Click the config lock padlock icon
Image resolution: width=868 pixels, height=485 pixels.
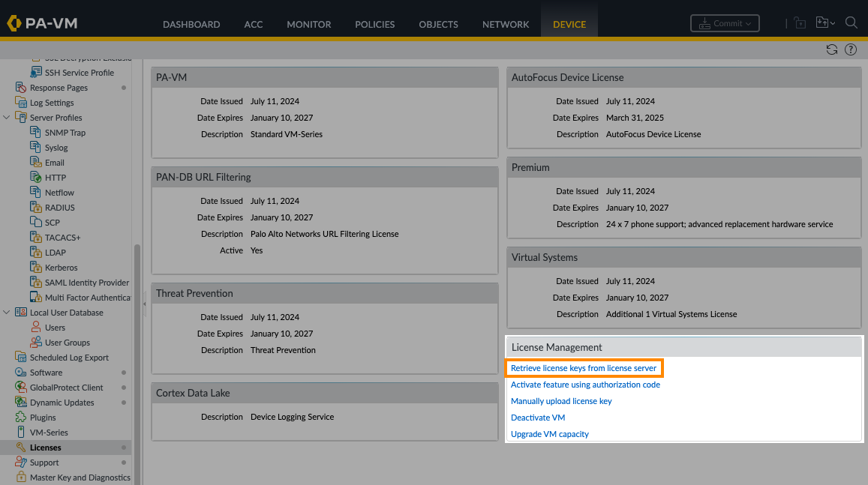800,23
